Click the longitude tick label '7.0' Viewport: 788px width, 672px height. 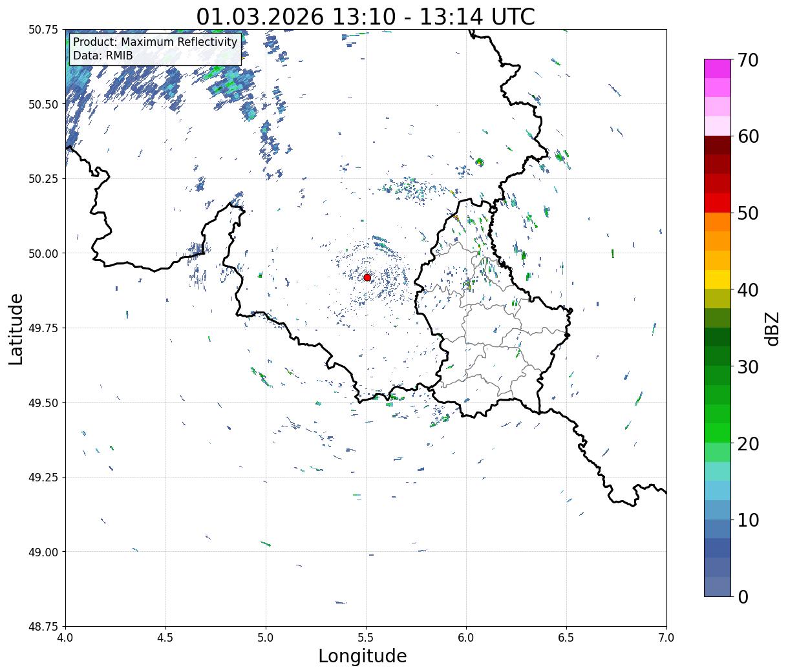click(666, 637)
